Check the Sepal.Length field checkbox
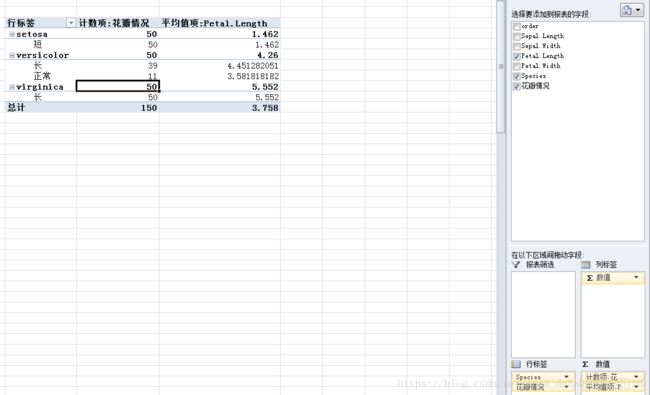This screenshot has width=650, height=395. (517, 36)
